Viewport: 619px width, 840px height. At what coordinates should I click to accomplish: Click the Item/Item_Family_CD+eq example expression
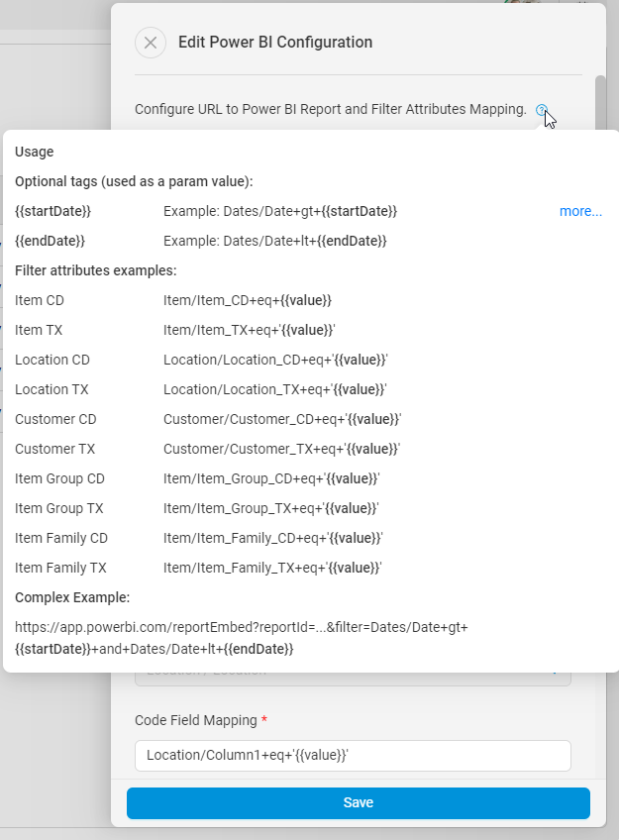click(x=273, y=539)
